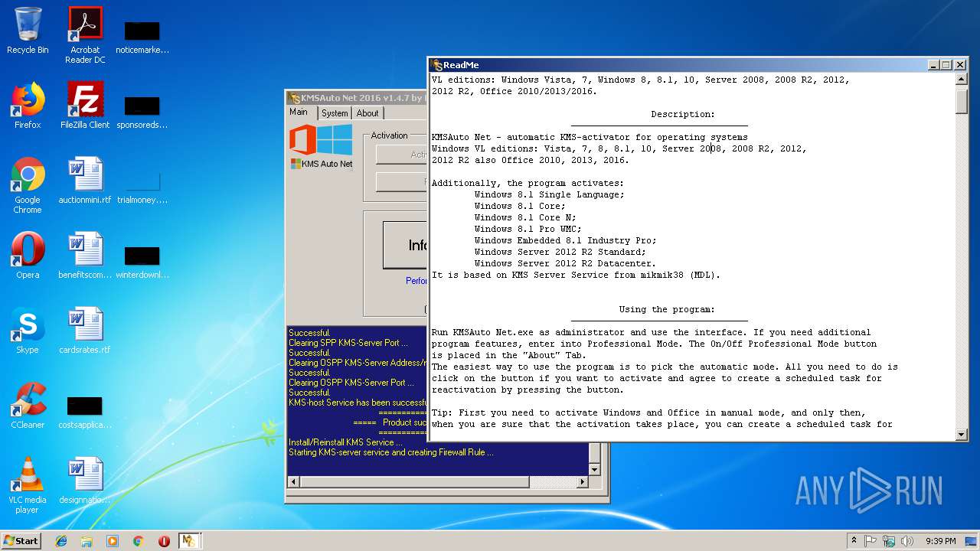Open Acrobat Reader DC shortcut

[85, 35]
